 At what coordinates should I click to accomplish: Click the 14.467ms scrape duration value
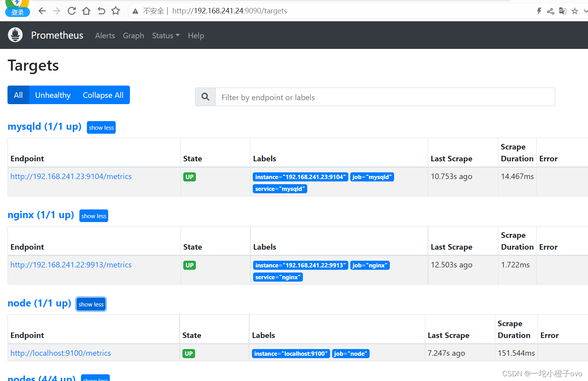pyautogui.click(x=517, y=176)
